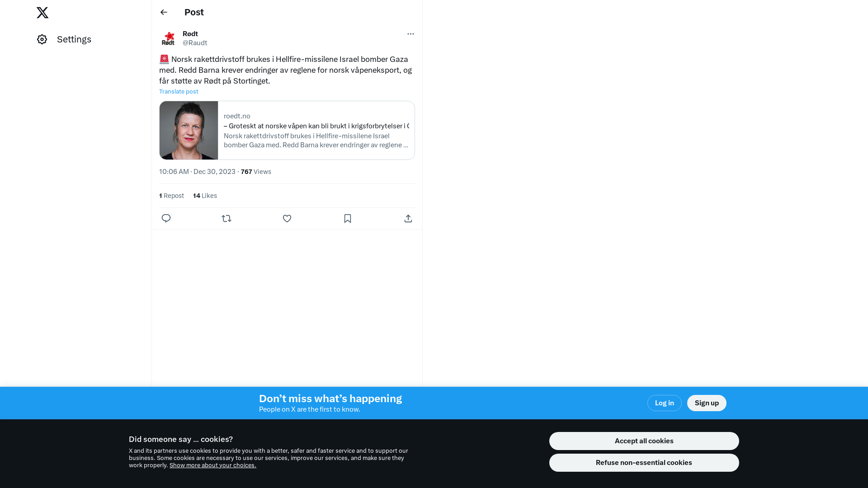Click the share post icon
The height and width of the screenshot is (488, 868).
point(408,219)
